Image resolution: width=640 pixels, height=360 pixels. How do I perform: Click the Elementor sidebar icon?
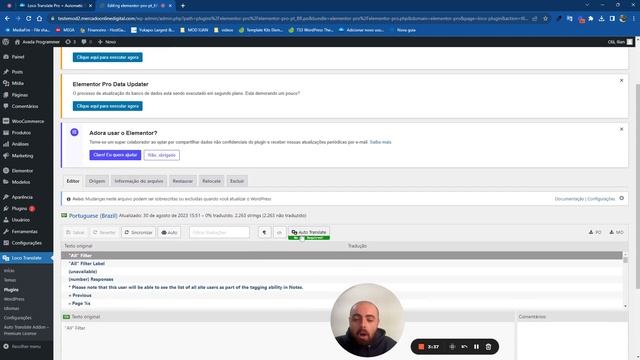click(x=6, y=171)
